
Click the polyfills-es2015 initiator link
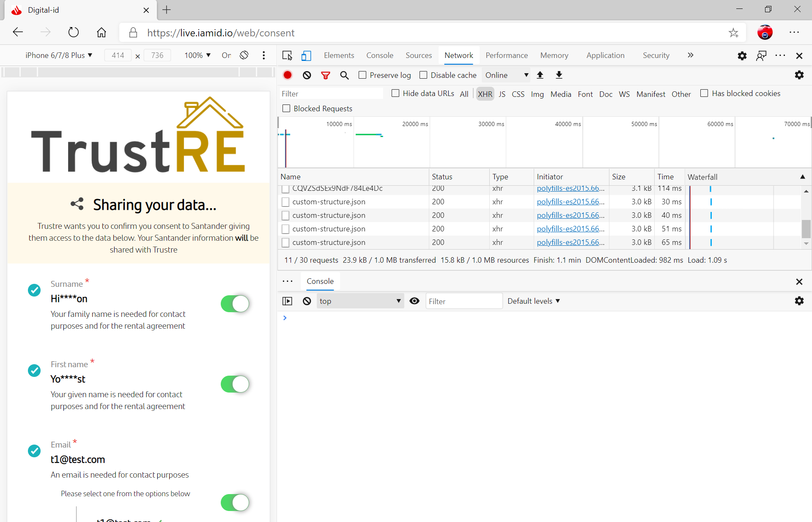click(x=570, y=202)
